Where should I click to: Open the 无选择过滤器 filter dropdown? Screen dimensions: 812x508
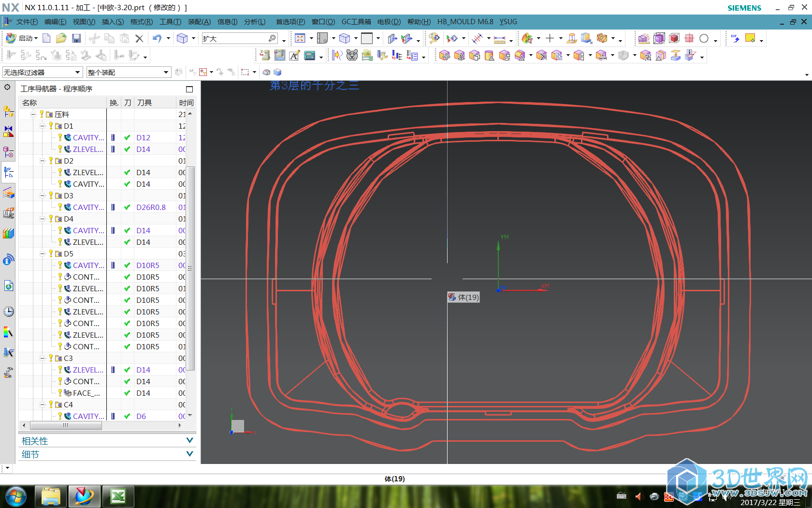click(42, 72)
